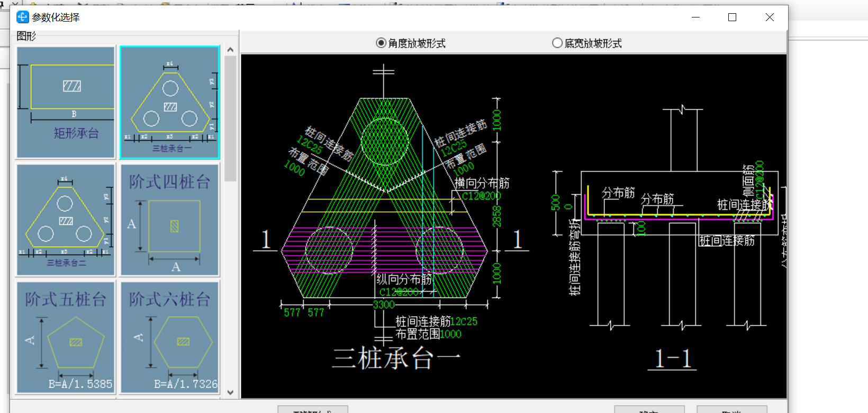Screen dimensions: 868x413
Task: Click the 三桩承台一 drawing title
Action: click(396, 358)
